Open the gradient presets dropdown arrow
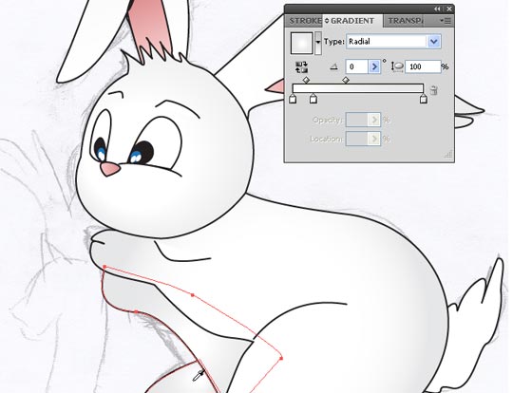This screenshot has width=532, height=393. pos(318,43)
